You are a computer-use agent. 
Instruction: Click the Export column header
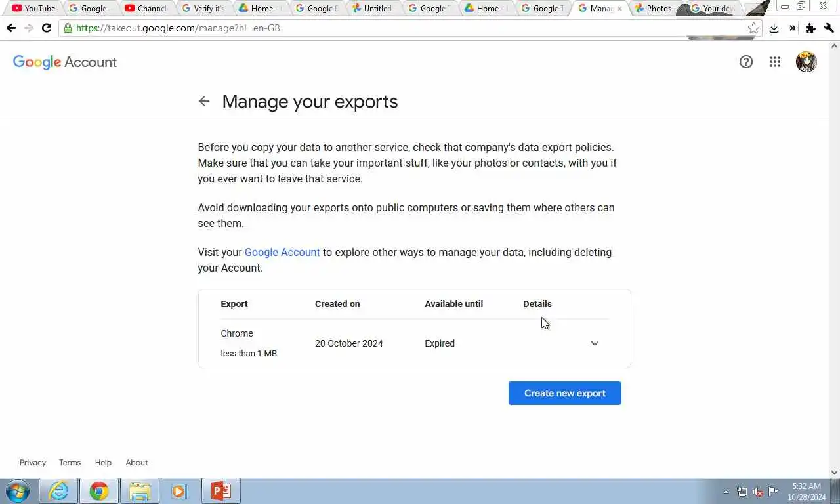[234, 304]
